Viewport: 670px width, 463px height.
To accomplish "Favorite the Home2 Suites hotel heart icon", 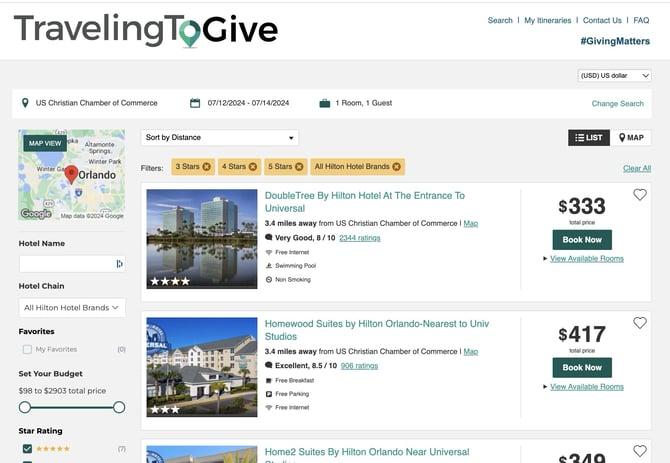I will point(640,451).
